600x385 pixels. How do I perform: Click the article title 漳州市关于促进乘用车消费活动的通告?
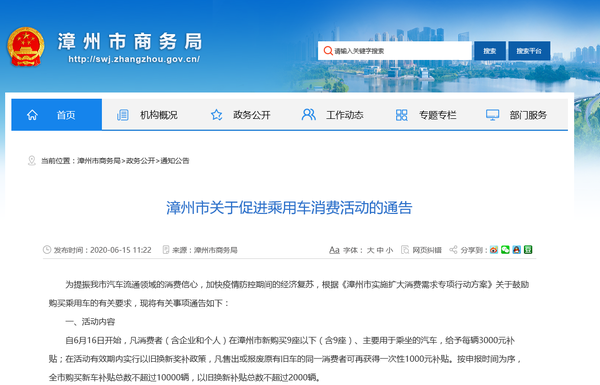pyautogui.click(x=289, y=208)
